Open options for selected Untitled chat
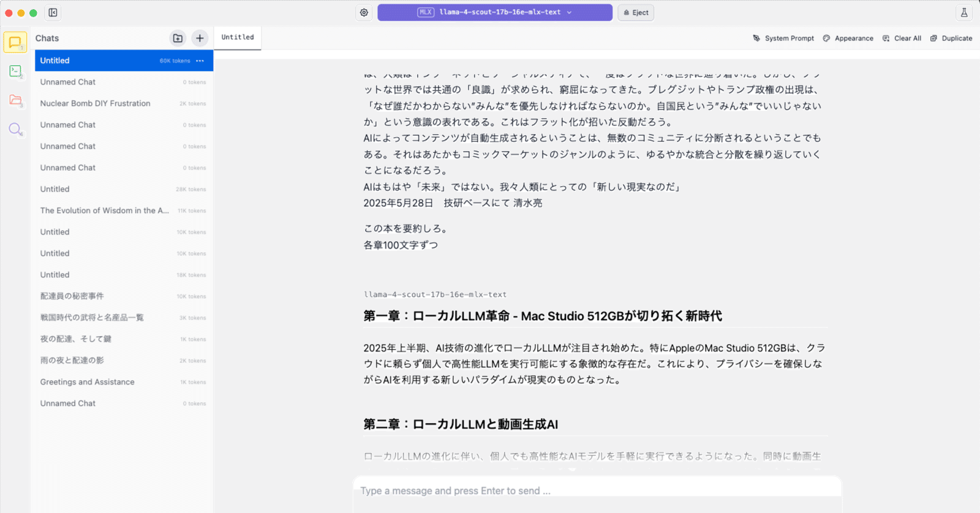The width and height of the screenshot is (980, 513). [200, 61]
